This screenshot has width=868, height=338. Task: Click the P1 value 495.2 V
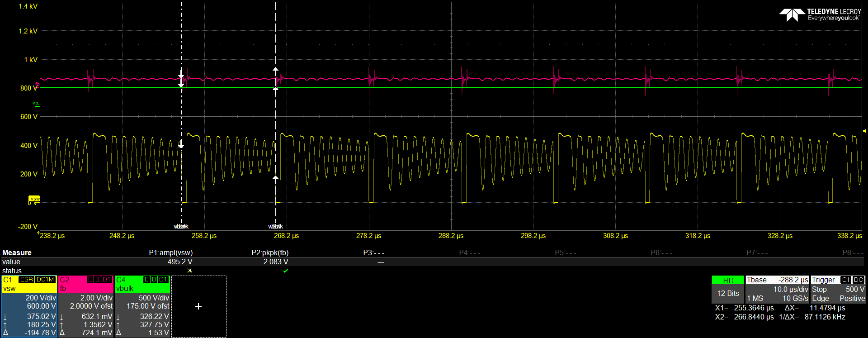pos(180,262)
